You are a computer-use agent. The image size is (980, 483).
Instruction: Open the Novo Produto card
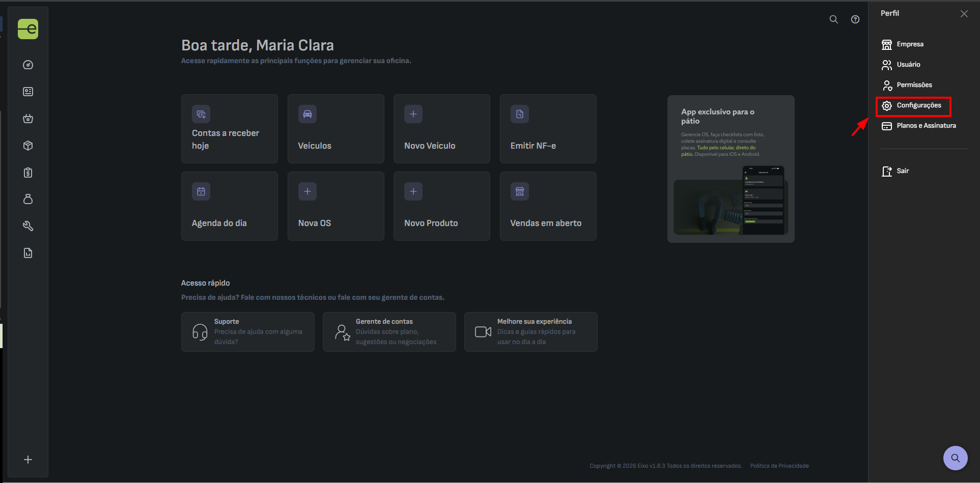tap(442, 206)
